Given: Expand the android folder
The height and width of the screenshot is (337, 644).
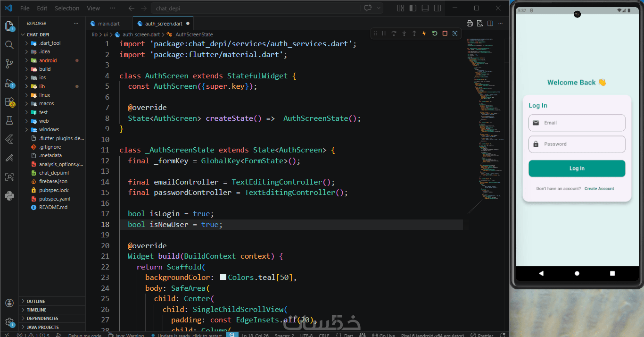Looking at the screenshot, I should coord(52,60).
